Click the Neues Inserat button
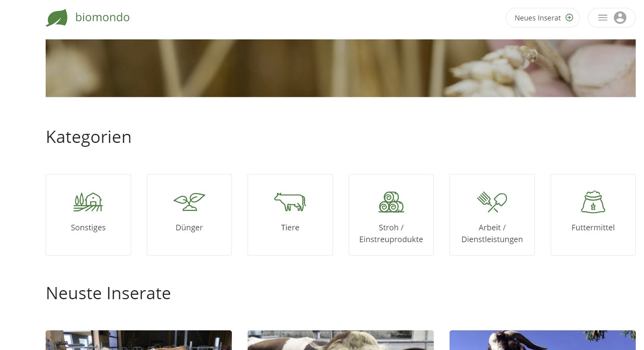The height and width of the screenshot is (350, 644). pyautogui.click(x=542, y=18)
